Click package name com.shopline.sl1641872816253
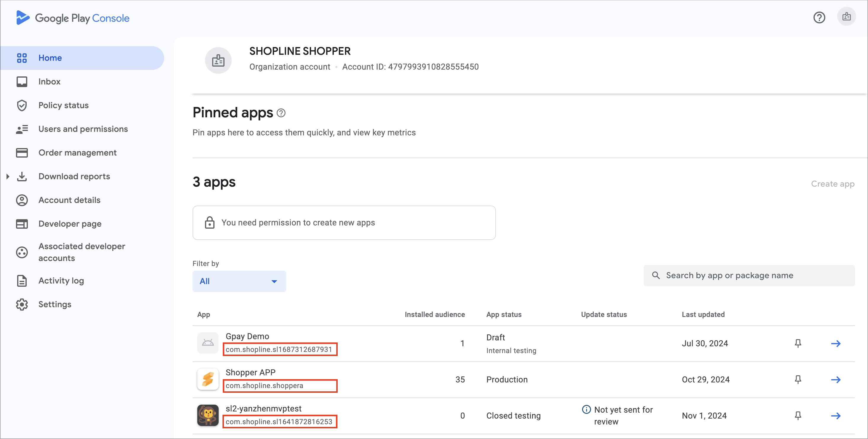 pyautogui.click(x=279, y=422)
